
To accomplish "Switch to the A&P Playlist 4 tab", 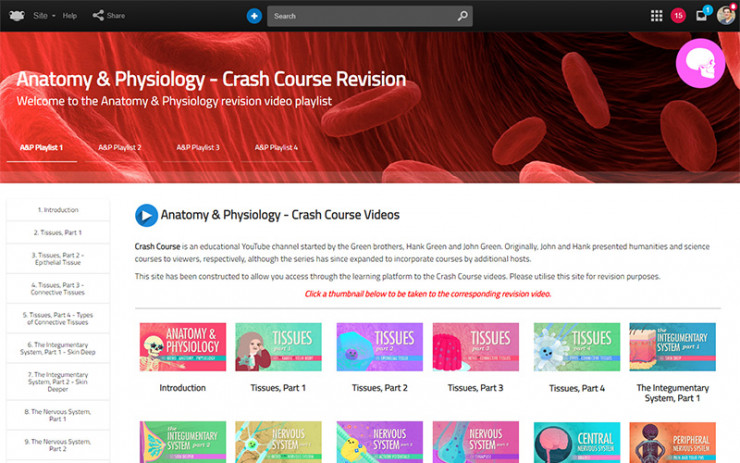I will click(x=276, y=148).
